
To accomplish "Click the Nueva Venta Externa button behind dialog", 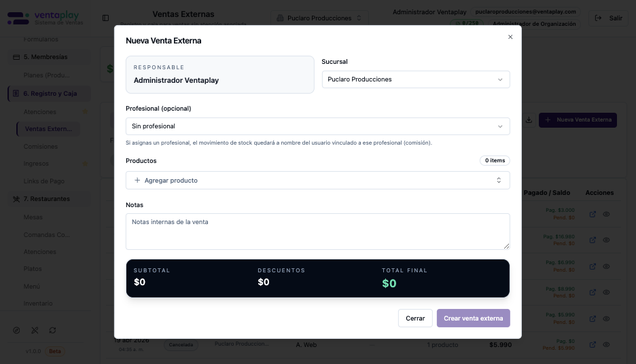I will point(578,120).
